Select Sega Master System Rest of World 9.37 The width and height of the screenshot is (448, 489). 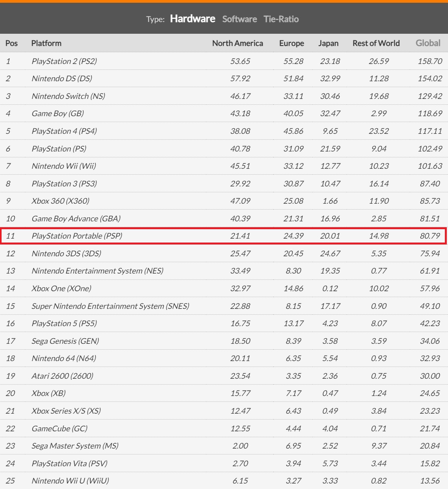(x=379, y=446)
